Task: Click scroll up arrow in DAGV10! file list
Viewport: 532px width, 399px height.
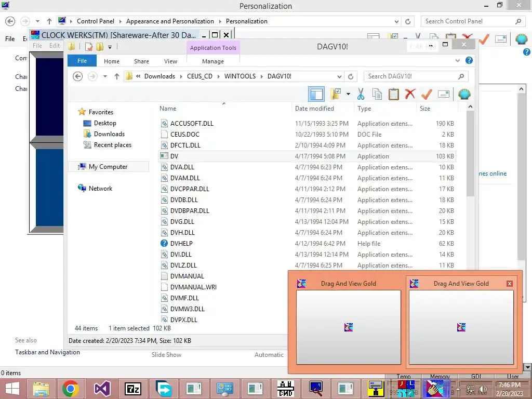Action: (x=470, y=107)
